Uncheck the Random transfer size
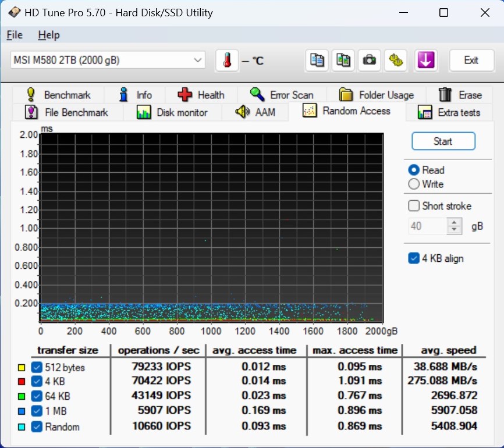This screenshot has width=504, height=448. point(37,427)
